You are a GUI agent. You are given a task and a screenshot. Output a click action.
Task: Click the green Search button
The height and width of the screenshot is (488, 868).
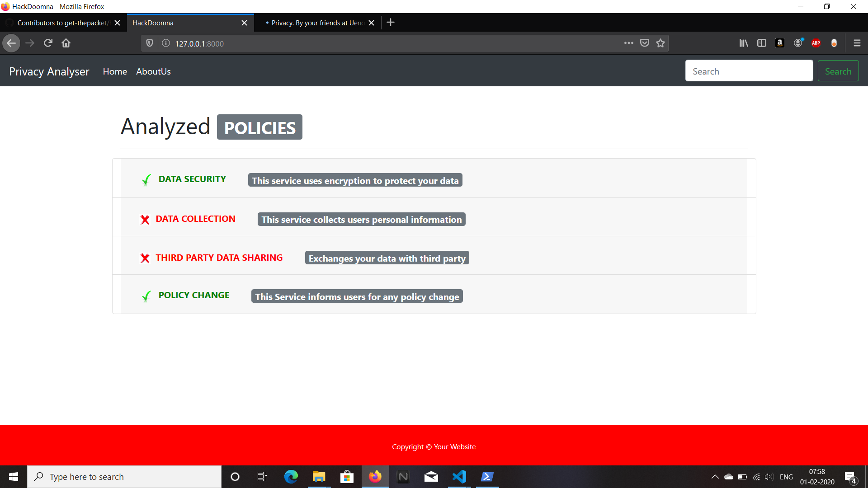click(838, 71)
